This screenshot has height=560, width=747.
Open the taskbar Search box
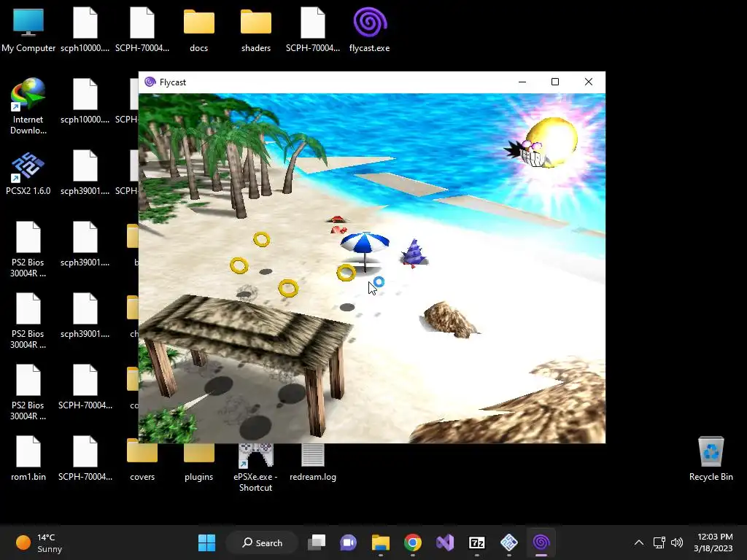coord(262,542)
